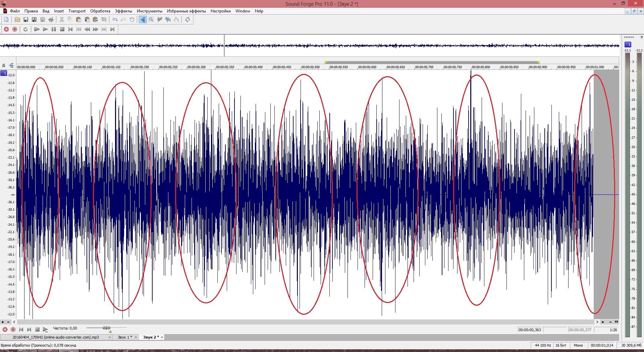
Task: Open the Моно channels status field
Action: tap(578, 345)
